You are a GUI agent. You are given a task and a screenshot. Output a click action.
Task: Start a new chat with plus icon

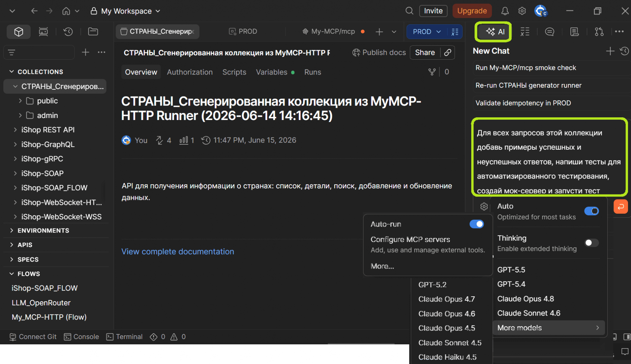coord(610,51)
